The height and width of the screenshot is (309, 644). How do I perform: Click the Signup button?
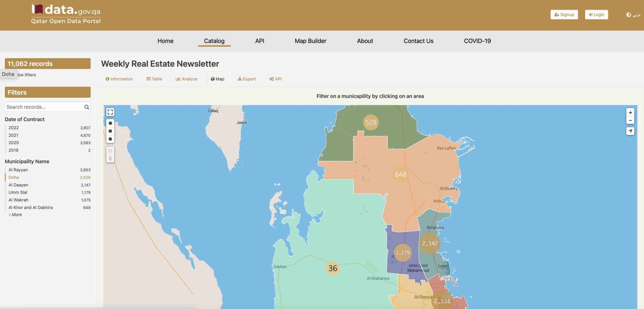pyautogui.click(x=564, y=15)
